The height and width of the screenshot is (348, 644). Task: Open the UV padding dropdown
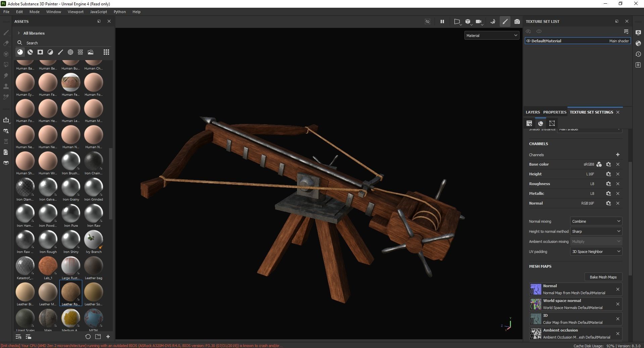tap(596, 251)
